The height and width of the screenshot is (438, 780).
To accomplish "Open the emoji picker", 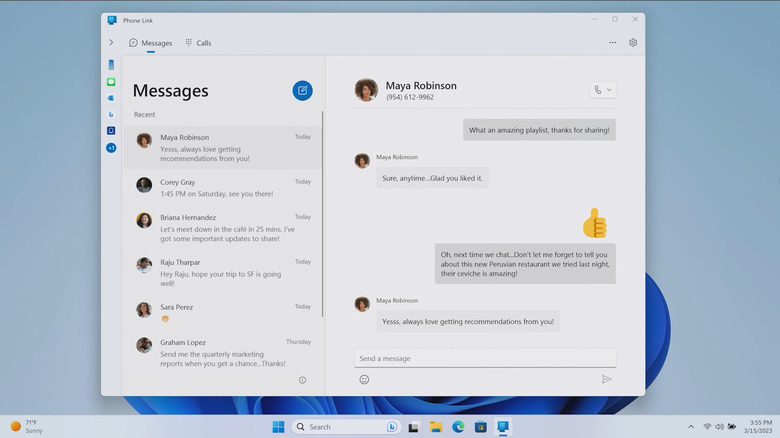I will tap(364, 380).
